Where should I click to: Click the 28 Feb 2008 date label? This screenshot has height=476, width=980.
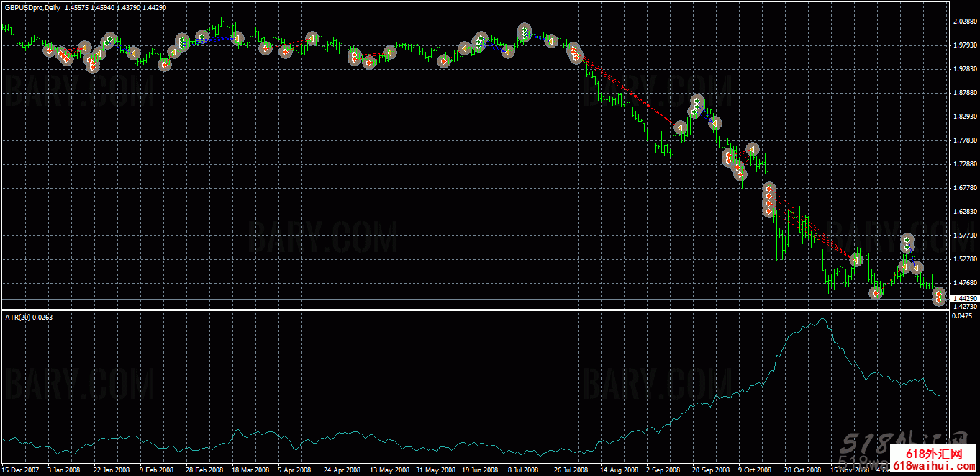point(204,470)
